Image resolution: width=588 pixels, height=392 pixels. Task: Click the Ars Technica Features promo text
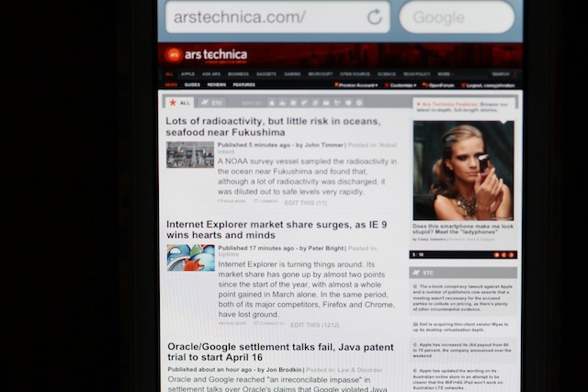463,107
